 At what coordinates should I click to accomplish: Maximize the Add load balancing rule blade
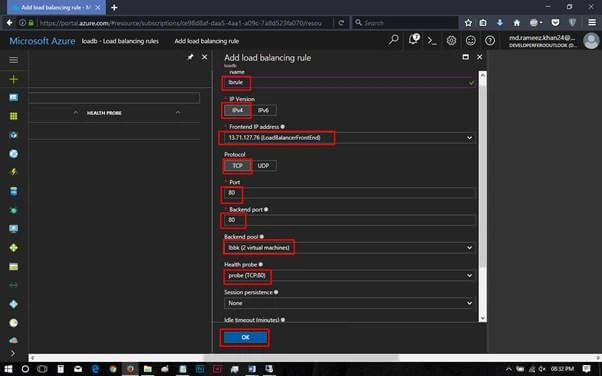(465, 57)
